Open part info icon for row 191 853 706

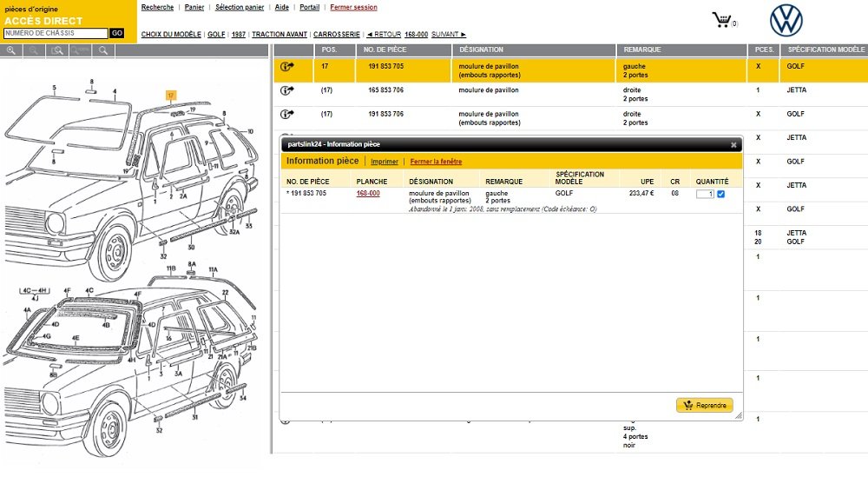coord(286,114)
